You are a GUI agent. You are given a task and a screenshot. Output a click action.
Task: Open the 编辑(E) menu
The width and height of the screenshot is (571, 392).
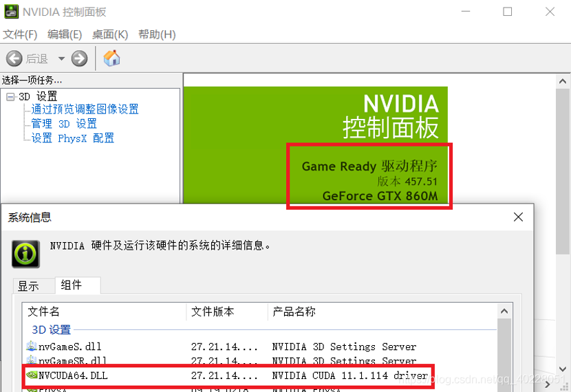tap(65, 34)
